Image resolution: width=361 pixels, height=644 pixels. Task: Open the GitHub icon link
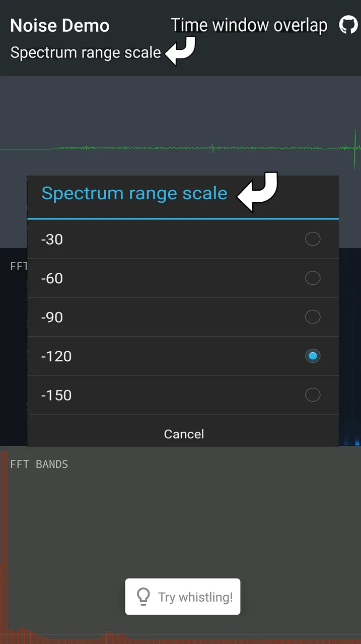tap(348, 25)
